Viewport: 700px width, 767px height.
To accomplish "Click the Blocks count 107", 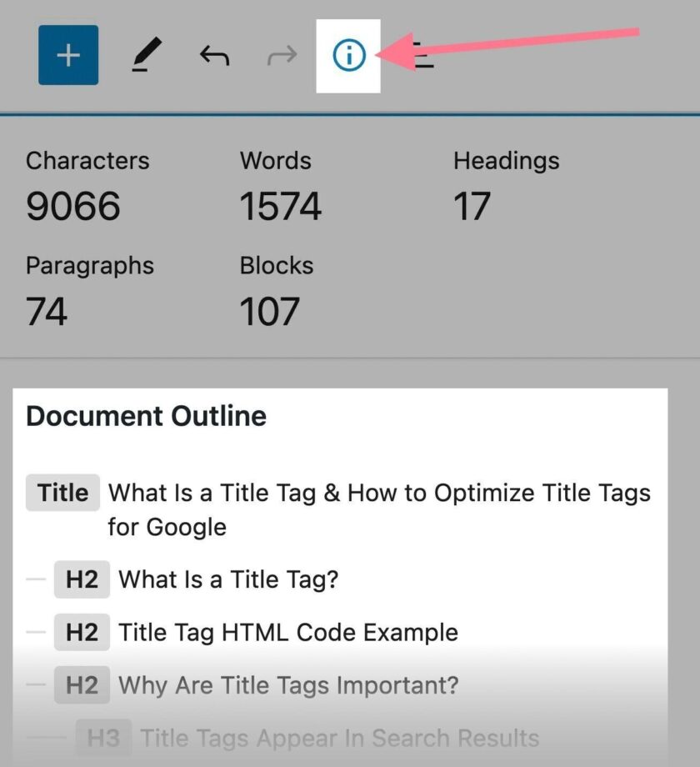I will [270, 312].
